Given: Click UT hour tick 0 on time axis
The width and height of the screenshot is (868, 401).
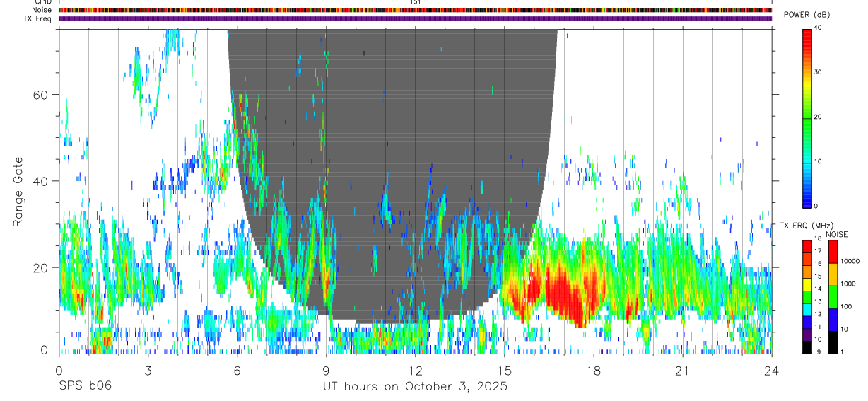Looking at the screenshot, I should click(x=59, y=370).
